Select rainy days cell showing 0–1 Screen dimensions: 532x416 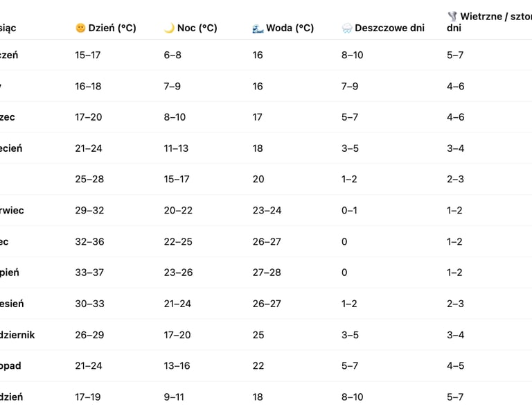[x=349, y=210]
